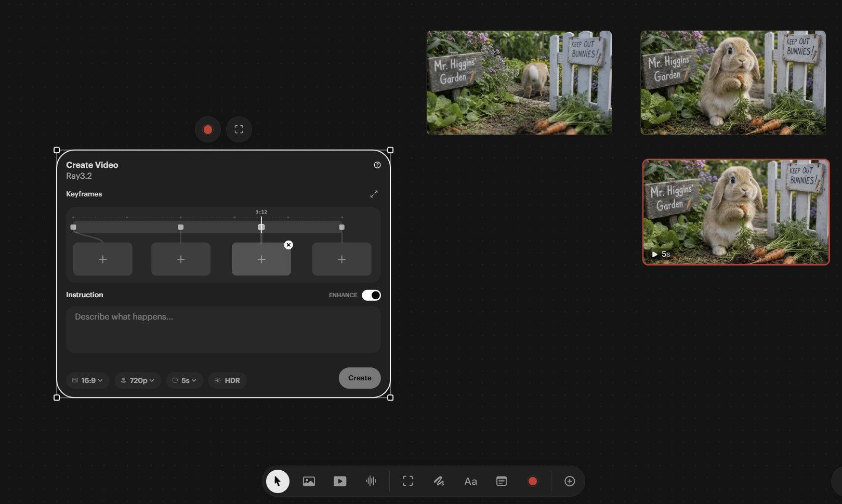Viewport: 842px width, 504px height.
Task: Click the first keyframe marker on timeline
Action: tap(73, 227)
